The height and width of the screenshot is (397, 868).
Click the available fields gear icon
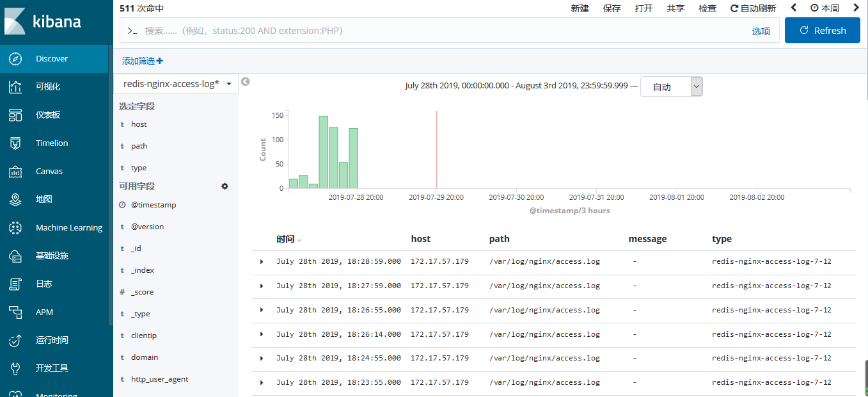[x=225, y=186]
